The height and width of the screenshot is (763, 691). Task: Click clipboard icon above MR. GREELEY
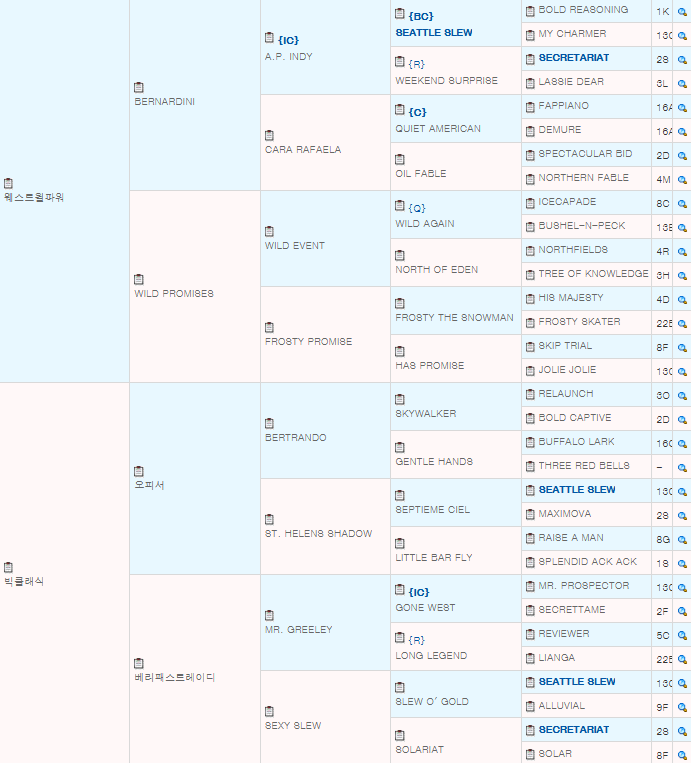269,616
